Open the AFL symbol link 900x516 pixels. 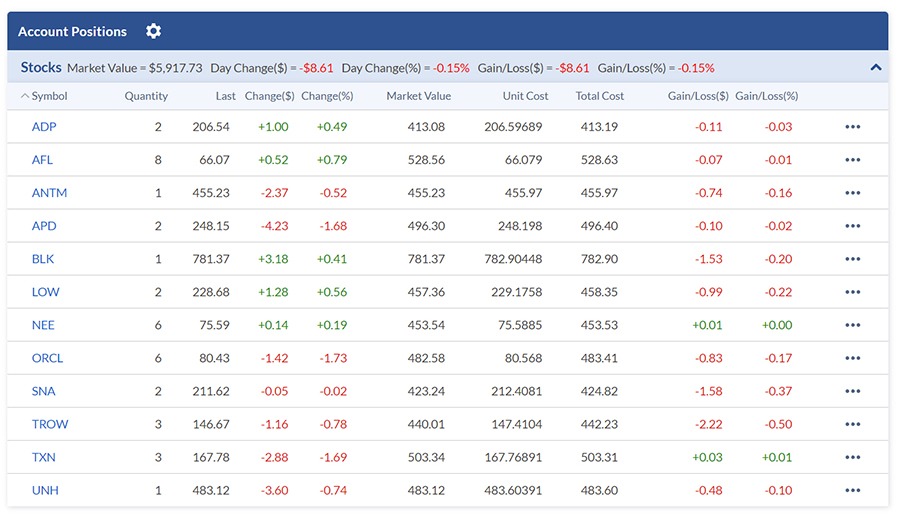click(42, 160)
